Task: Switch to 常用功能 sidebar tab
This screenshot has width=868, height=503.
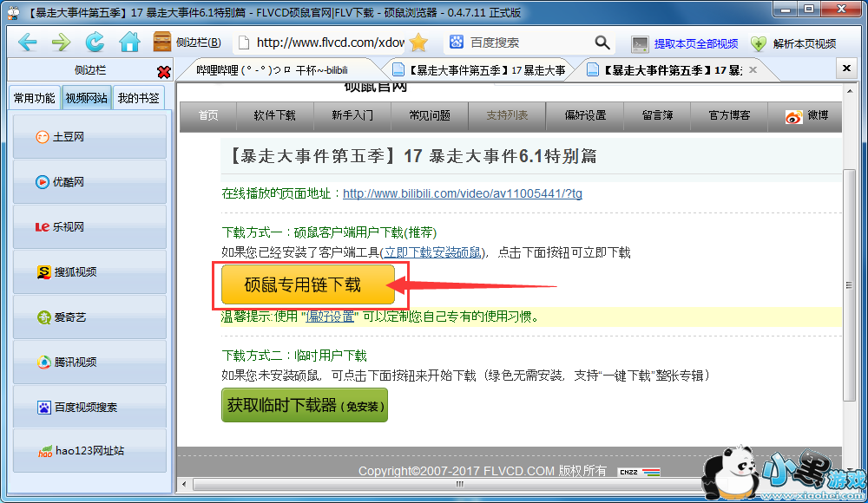Action: tap(35, 98)
